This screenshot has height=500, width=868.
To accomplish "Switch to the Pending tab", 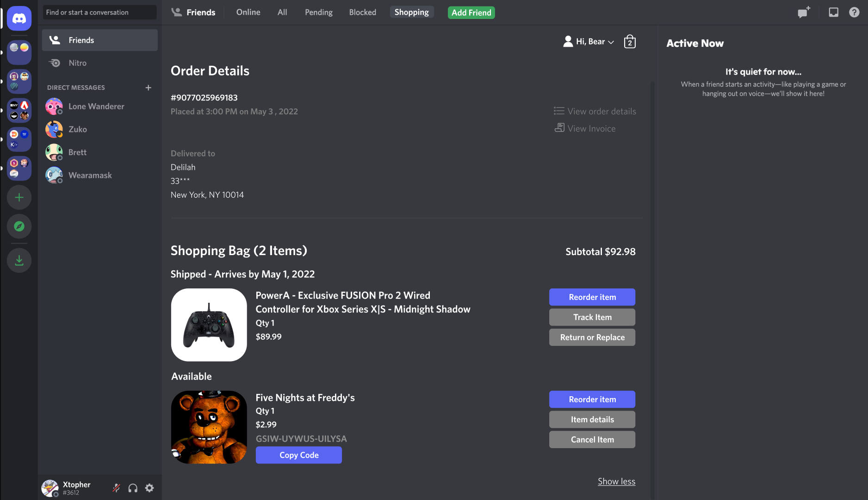I will [x=318, y=12].
